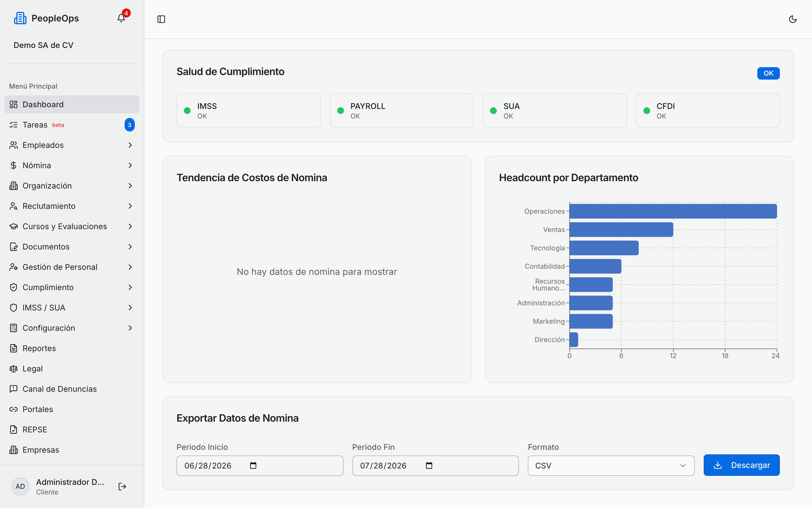This screenshot has height=508, width=812.
Task: Click the OK compliance status badge
Action: click(x=768, y=73)
